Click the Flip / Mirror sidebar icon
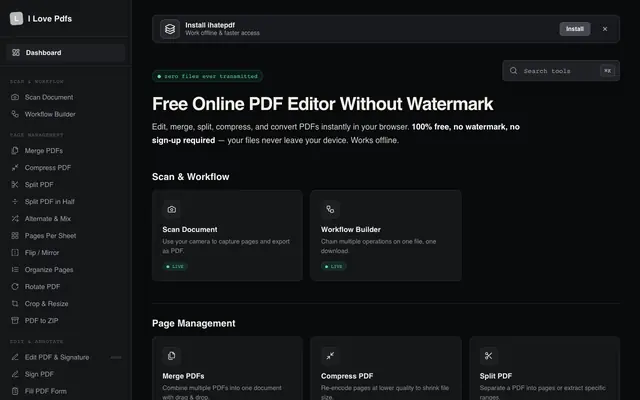This screenshot has height=400, width=640. click(x=15, y=253)
